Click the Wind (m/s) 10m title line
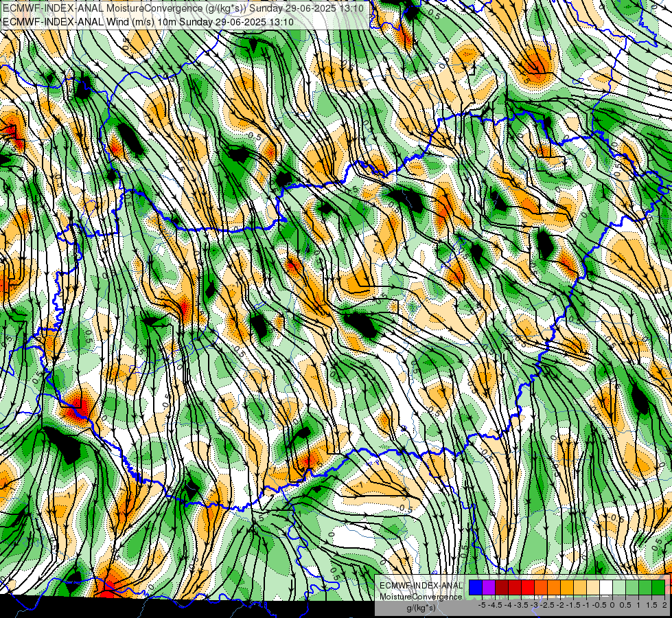This screenshot has height=618, width=672. click(148, 21)
